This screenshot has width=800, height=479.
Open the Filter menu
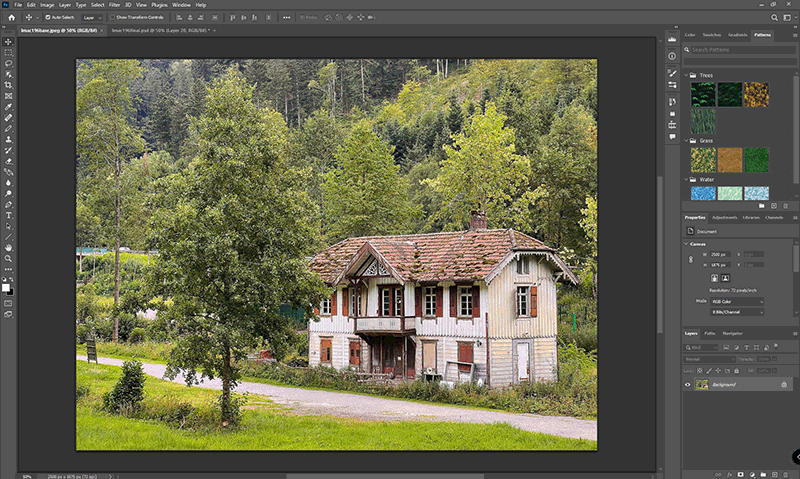coord(114,5)
